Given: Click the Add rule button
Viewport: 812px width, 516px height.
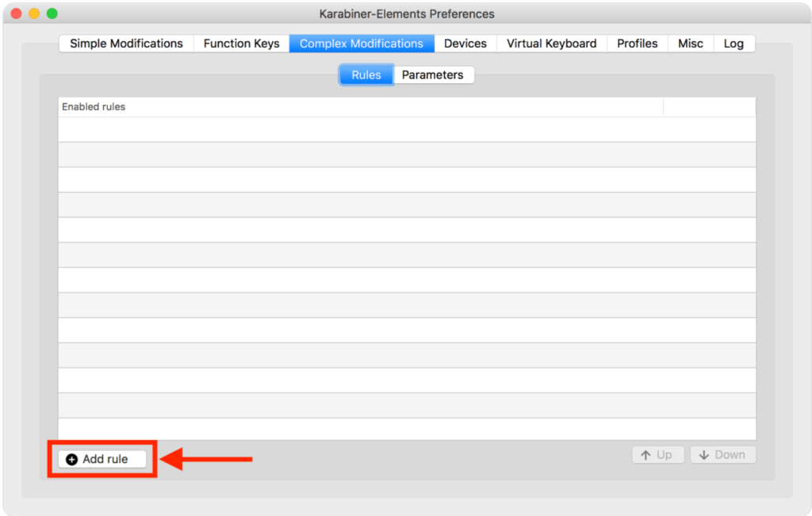Looking at the screenshot, I should pos(102,459).
